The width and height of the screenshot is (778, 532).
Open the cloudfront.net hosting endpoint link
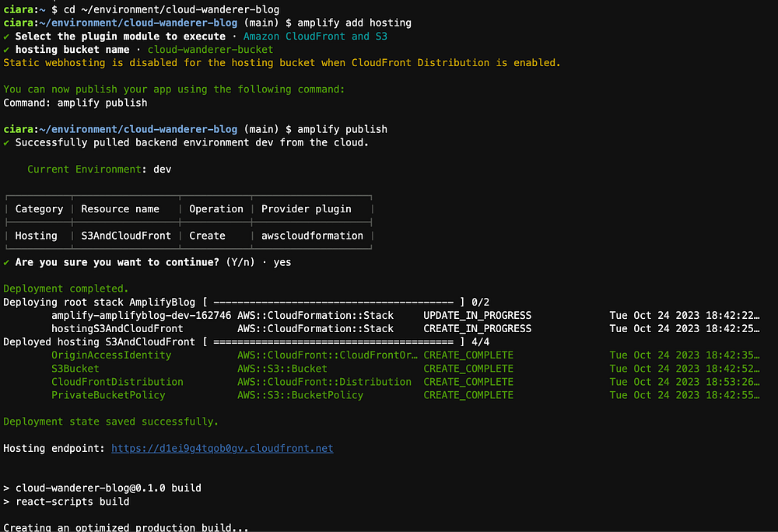point(223,448)
